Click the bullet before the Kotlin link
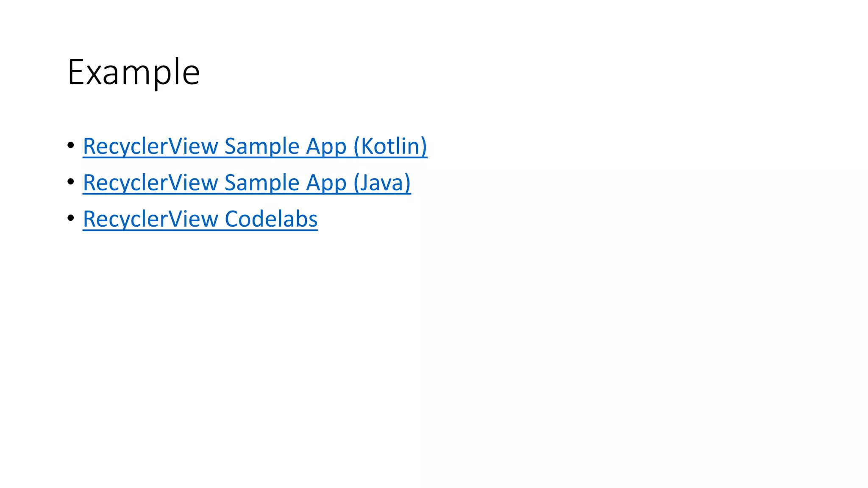This screenshot has width=868, height=488. pos(70,145)
